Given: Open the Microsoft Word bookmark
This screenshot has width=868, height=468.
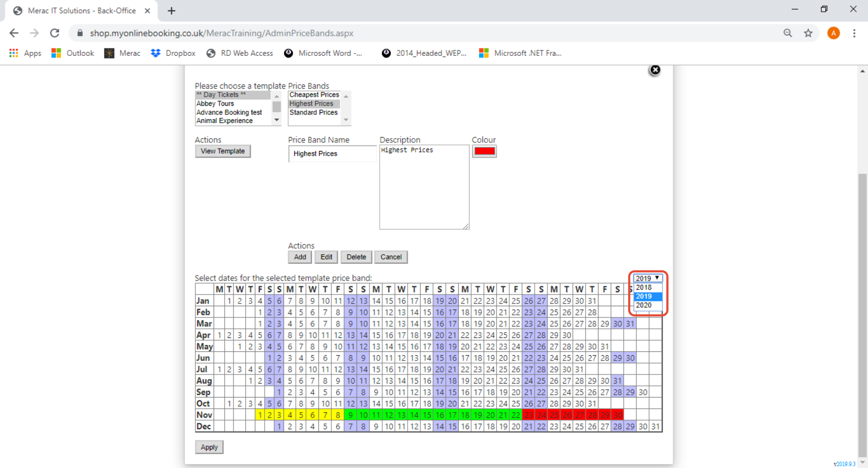Looking at the screenshot, I should click(x=323, y=53).
